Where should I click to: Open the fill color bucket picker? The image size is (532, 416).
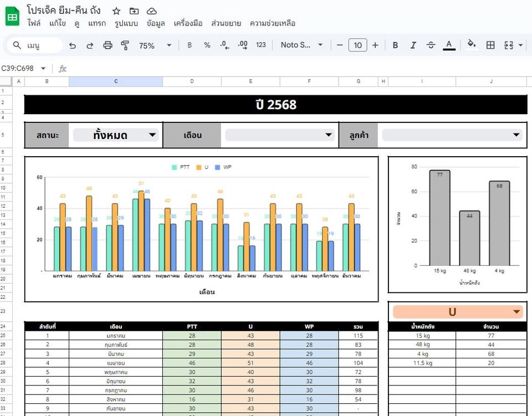click(471, 45)
